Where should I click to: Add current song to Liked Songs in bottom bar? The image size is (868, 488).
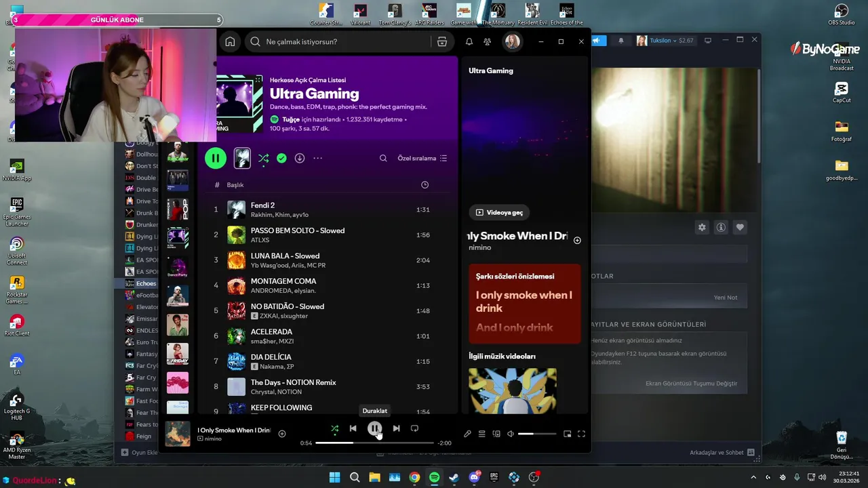(282, 434)
